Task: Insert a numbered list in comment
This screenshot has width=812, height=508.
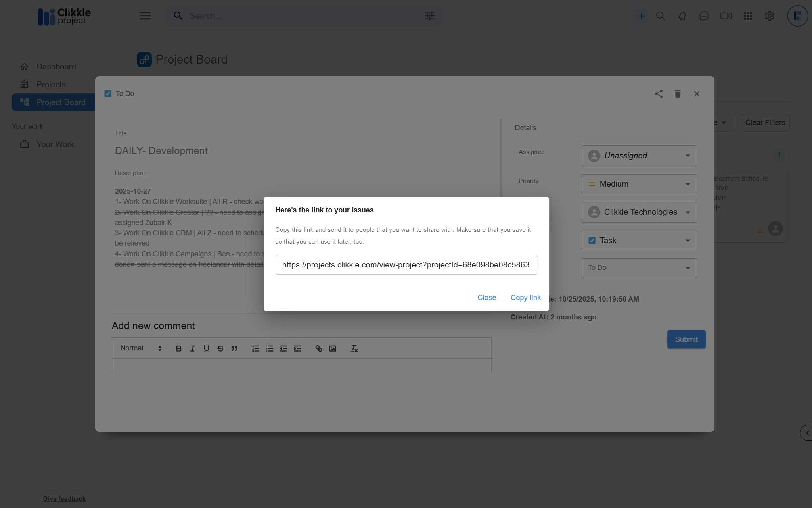Action: pos(256,348)
